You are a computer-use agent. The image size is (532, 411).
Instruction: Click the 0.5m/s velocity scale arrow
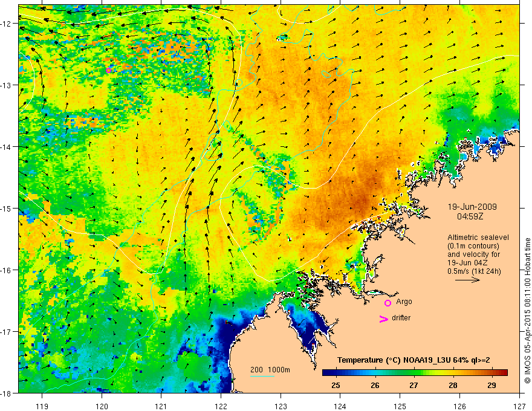pyautogui.click(x=467, y=280)
